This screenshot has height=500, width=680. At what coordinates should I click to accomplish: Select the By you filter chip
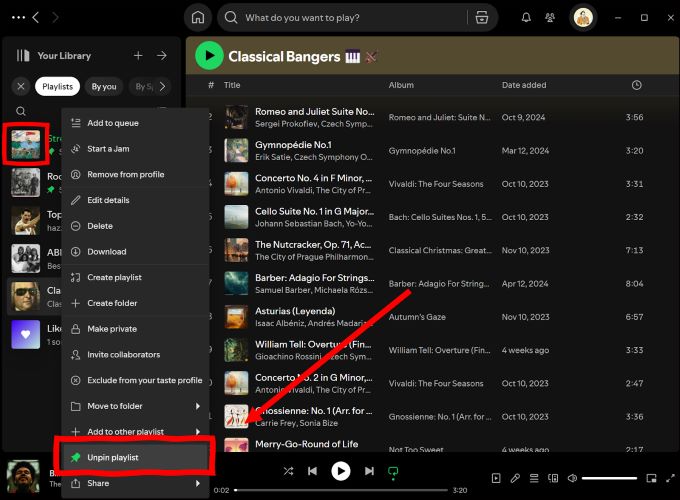pos(104,86)
